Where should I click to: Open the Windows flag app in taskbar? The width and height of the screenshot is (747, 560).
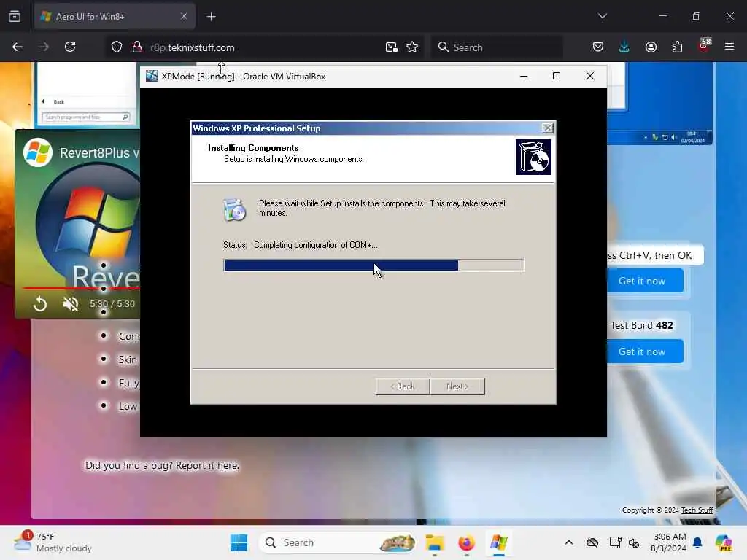[499, 542]
